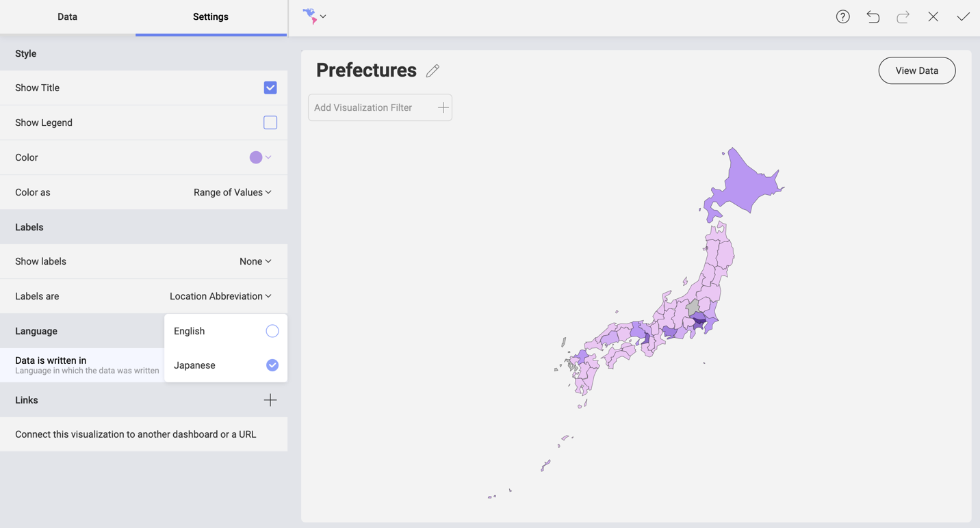
Task: Click the Add Visualization Filter field
Action: point(380,107)
